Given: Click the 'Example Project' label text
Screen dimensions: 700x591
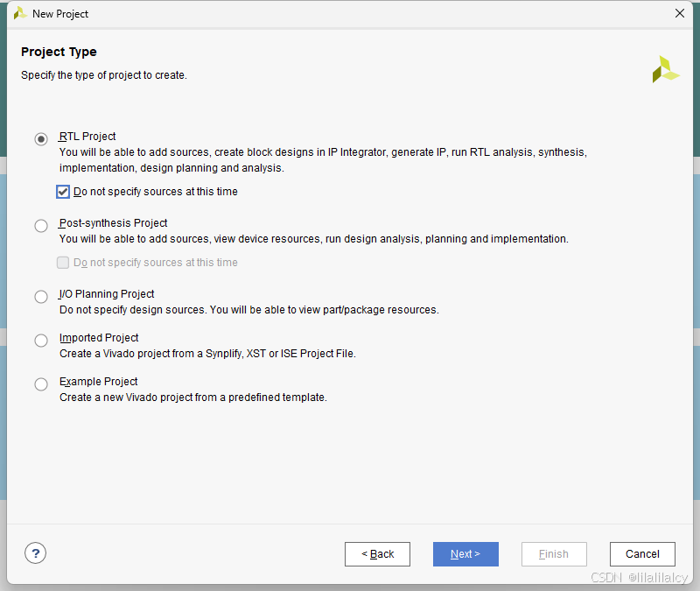Looking at the screenshot, I should tap(99, 382).
